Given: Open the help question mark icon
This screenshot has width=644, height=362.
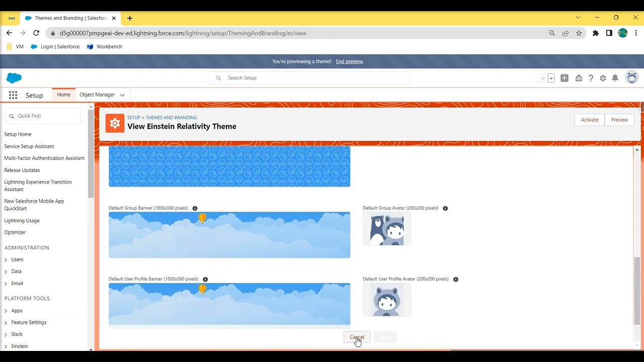Looking at the screenshot, I should tap(591, 78).
